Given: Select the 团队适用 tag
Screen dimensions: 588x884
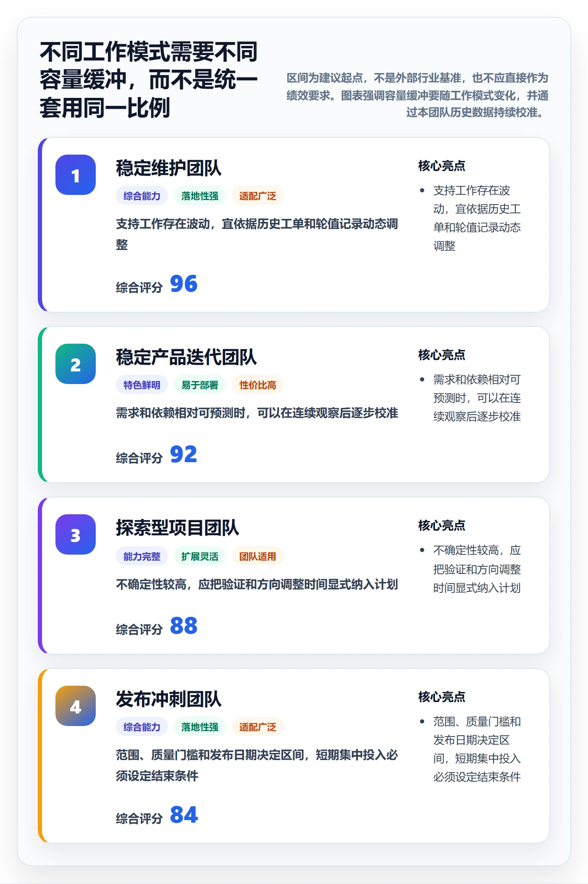Looking at the screenshot, I should click(x=258, y=556).
